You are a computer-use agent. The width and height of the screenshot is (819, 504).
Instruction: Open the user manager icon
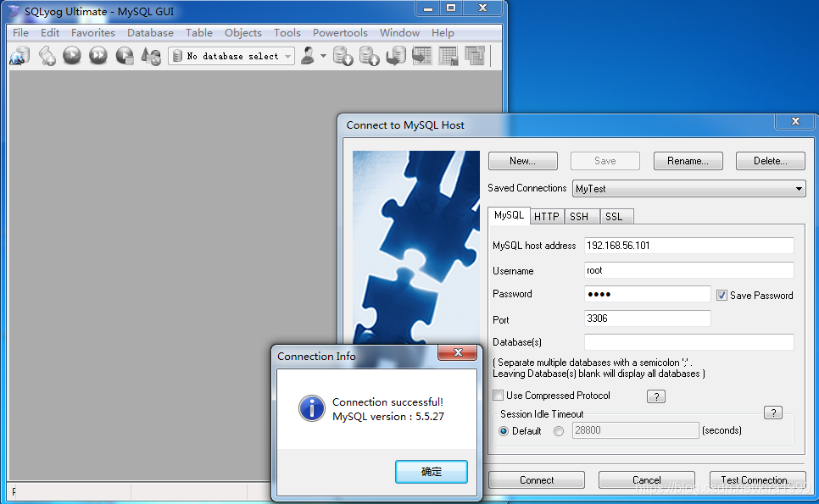coord(308,56)
